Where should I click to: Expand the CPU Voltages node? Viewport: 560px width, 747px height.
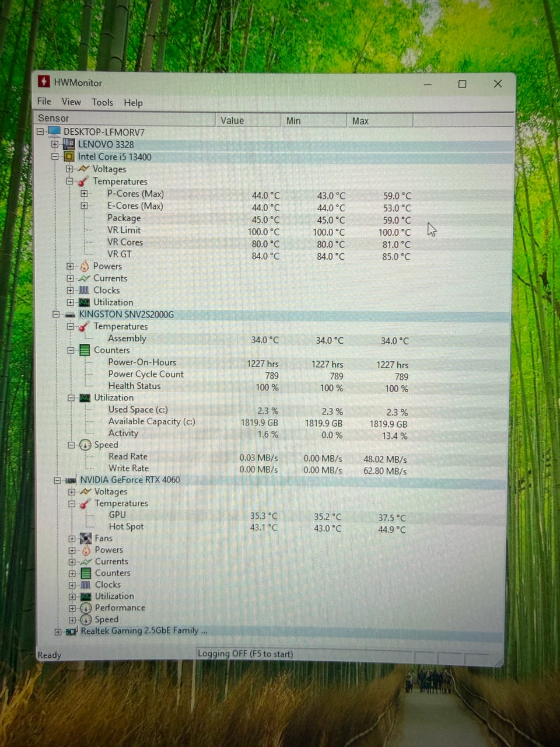coord(69,169)
